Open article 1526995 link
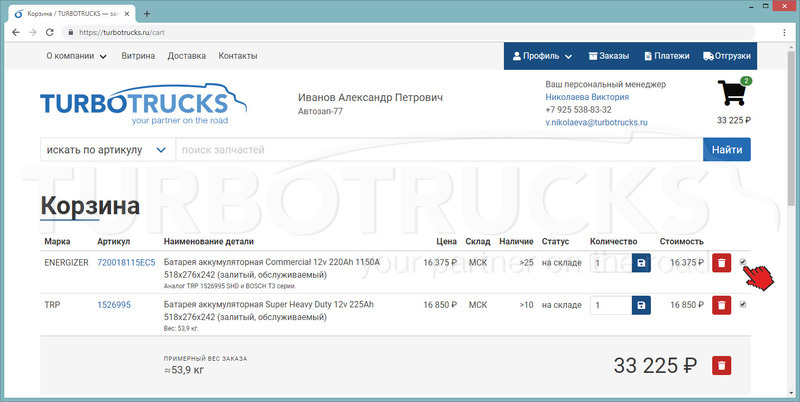 [114, 305]
